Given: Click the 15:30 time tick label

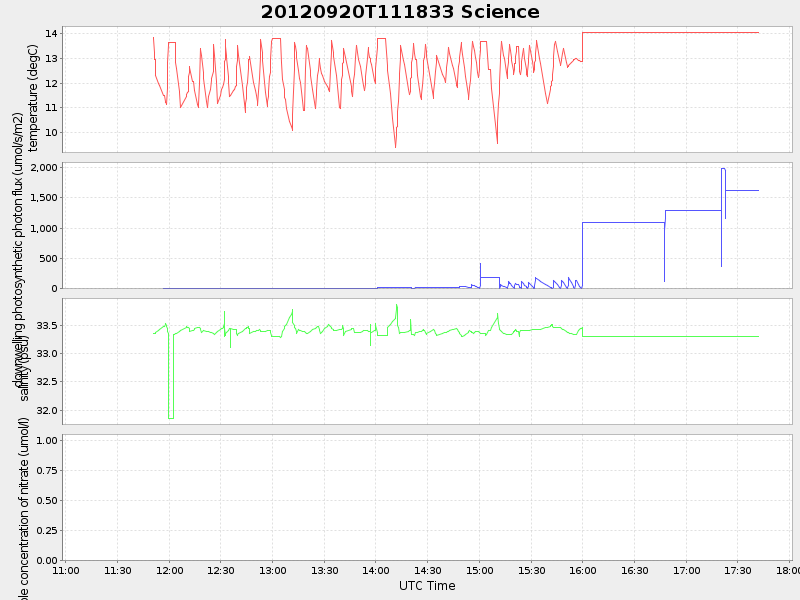Looking at the screenshot, I should 531,570.
